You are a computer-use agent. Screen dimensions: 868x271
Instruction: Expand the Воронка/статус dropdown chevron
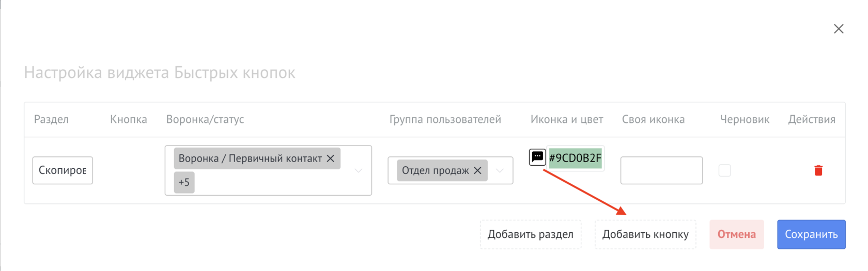click(358, 170)
